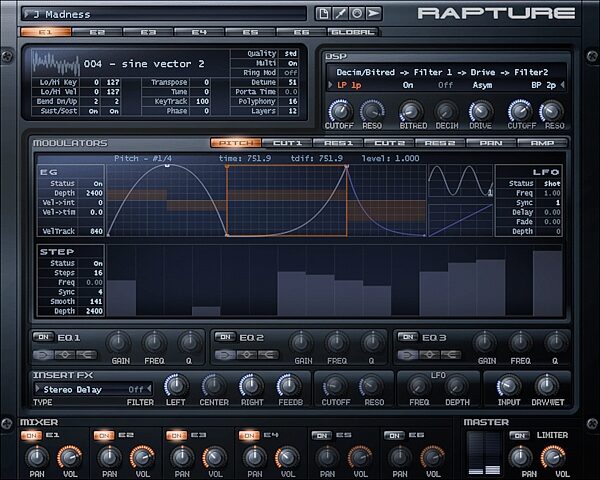
Task: Enable element E6 in the mixer
Action: pos(395,436)
